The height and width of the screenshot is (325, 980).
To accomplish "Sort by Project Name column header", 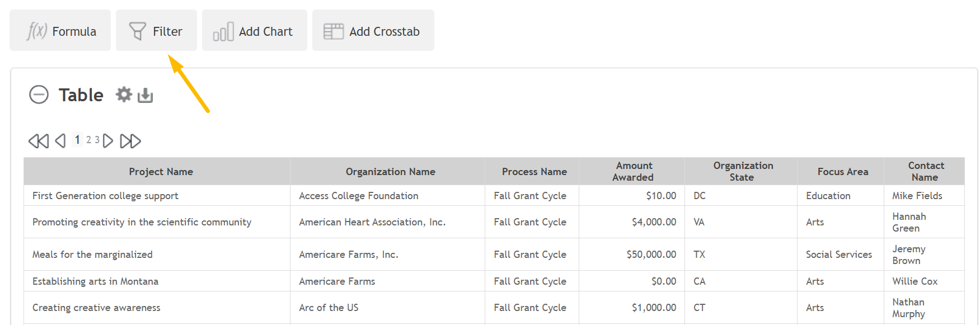I will pos(161,172).
